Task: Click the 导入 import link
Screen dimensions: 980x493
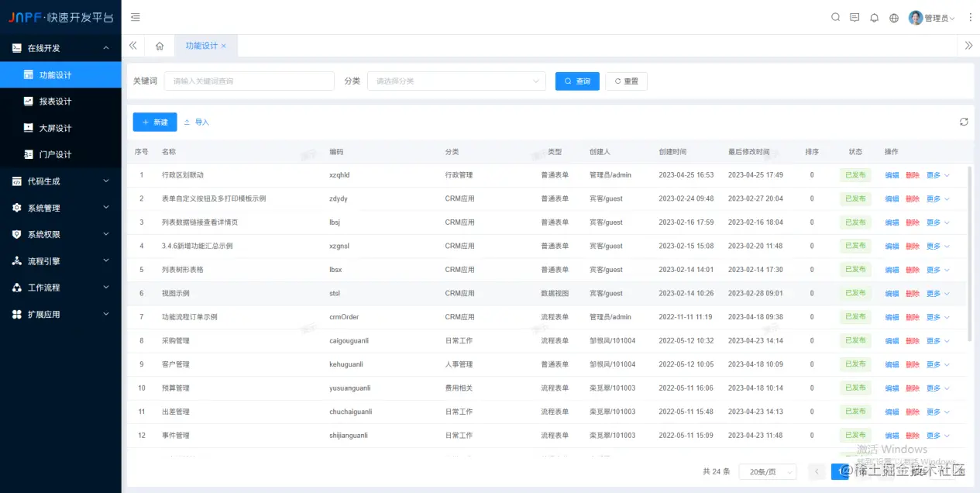Action: (196, 122)
